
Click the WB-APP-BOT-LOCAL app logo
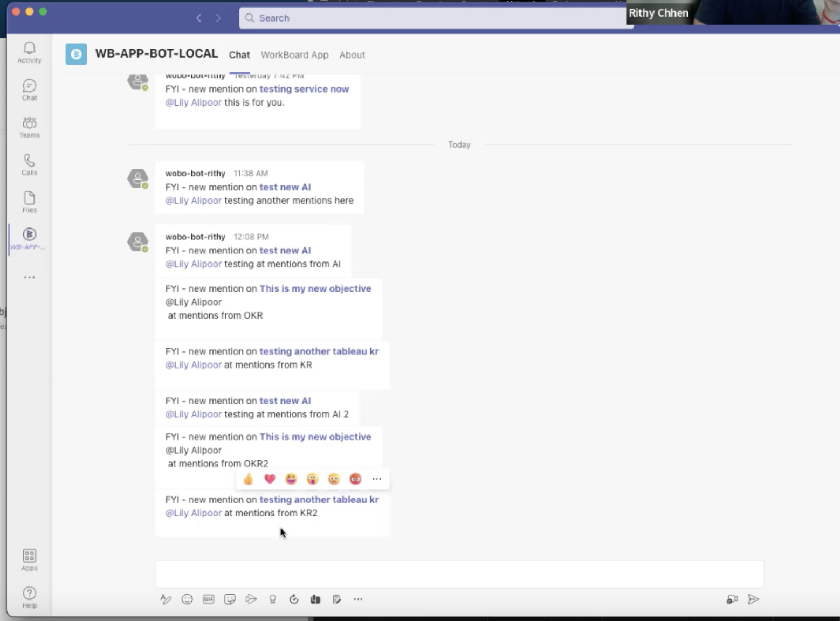coord(76,54)
